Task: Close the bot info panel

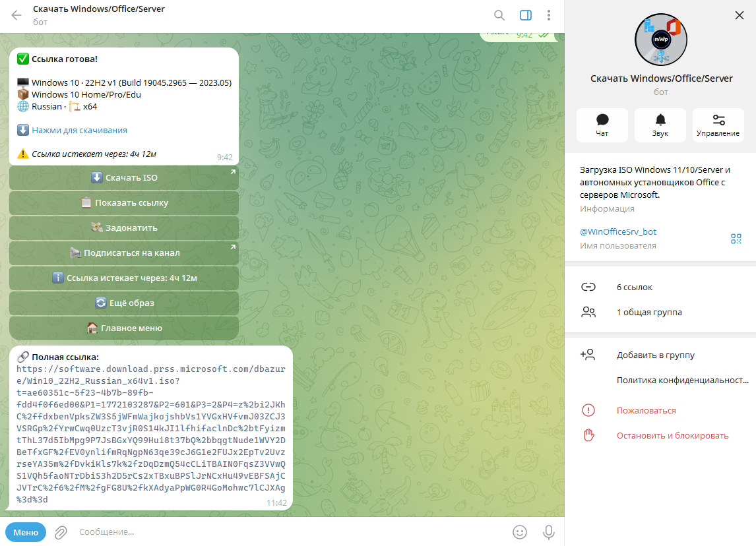Action: point(739,15)
